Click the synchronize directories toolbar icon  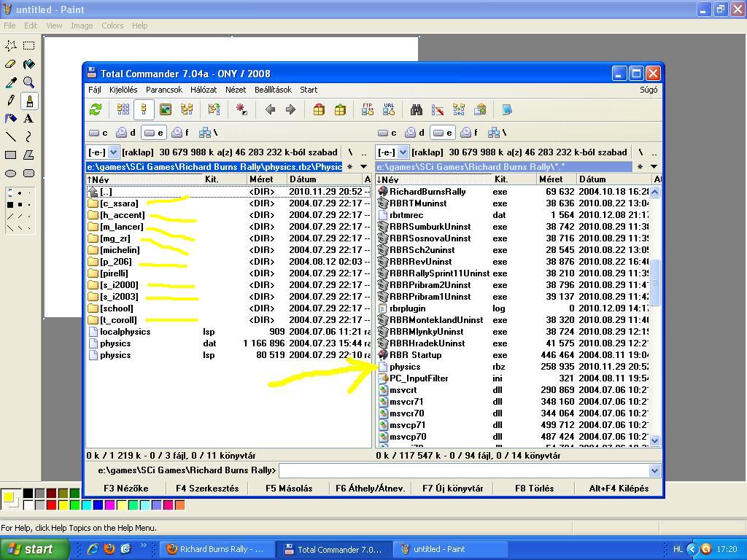point(459,110)
